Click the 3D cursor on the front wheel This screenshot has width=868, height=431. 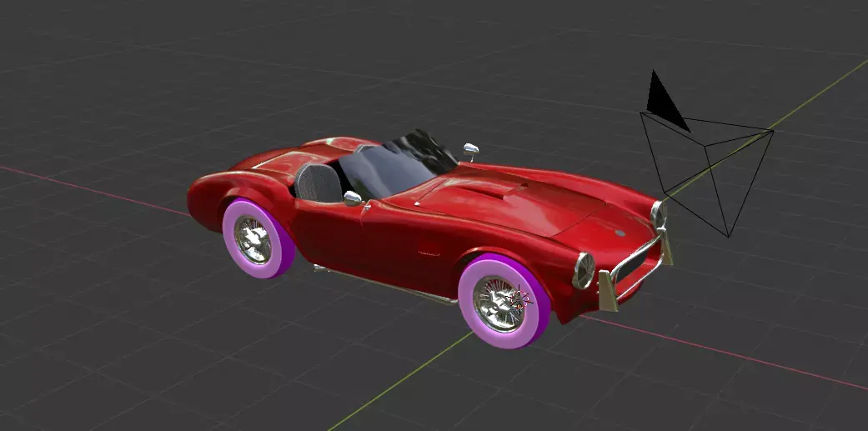pos(519,298)
